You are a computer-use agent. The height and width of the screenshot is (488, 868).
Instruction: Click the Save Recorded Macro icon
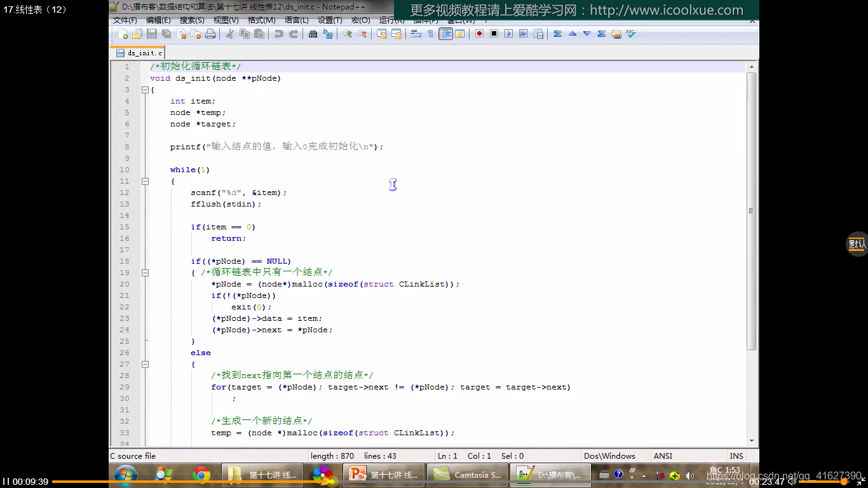point(538,34)
